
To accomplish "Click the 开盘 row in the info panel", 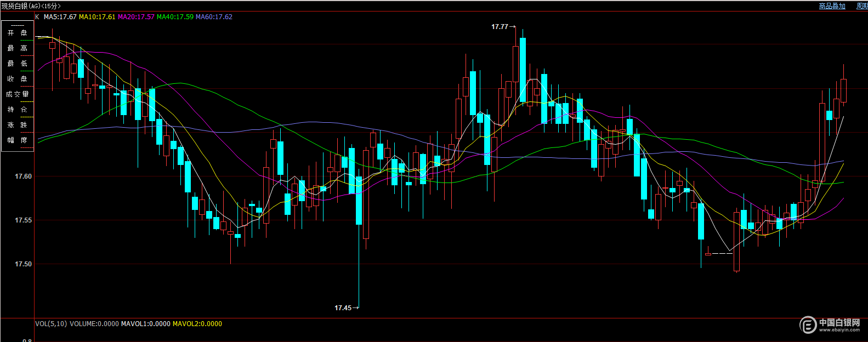I will [x=18, y=33].
